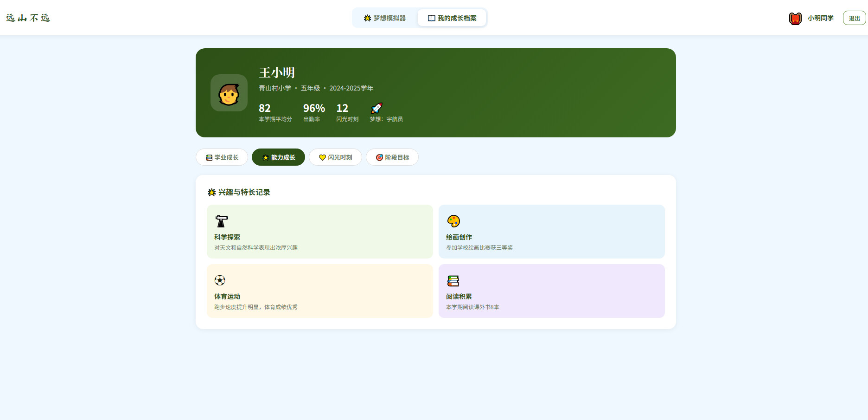Viewport: 868px width, 420px height.
Task: Click the 出勤率 label
Action: [312, 119]
